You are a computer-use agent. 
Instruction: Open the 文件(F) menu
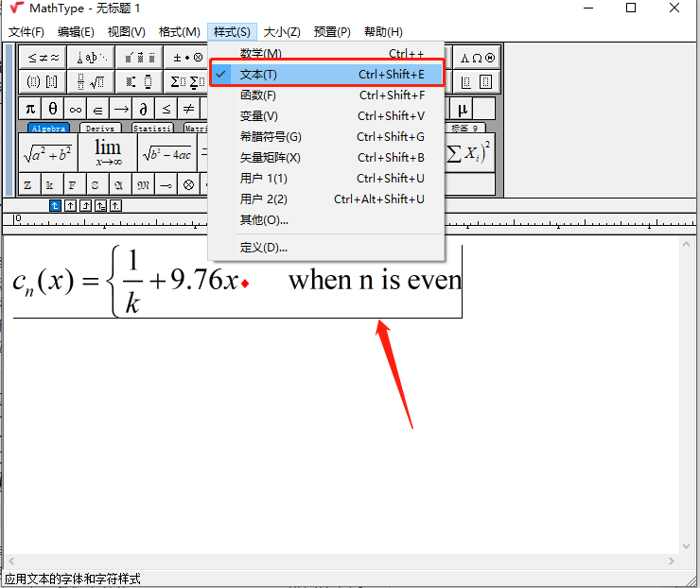coord(26,32)
